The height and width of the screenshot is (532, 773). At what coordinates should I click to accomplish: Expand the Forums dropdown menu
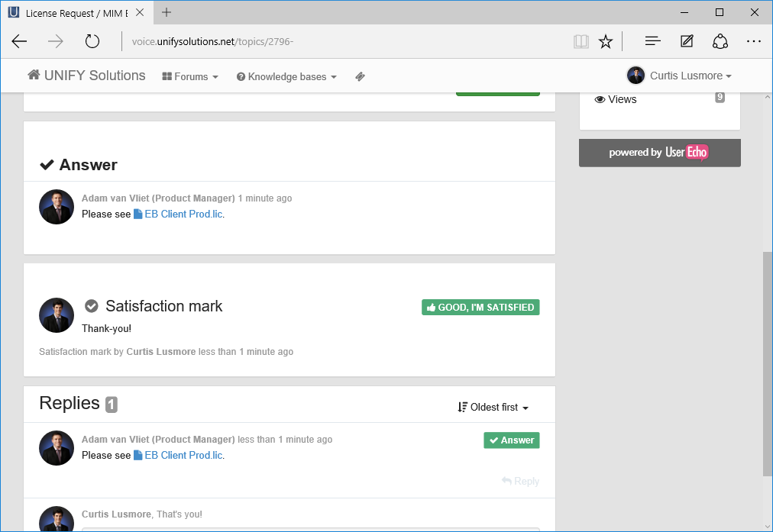pos(190,76)
